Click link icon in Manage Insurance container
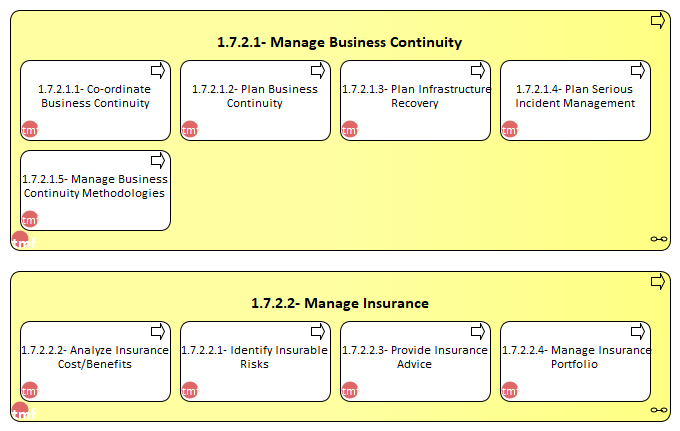 tap(659, 410)
